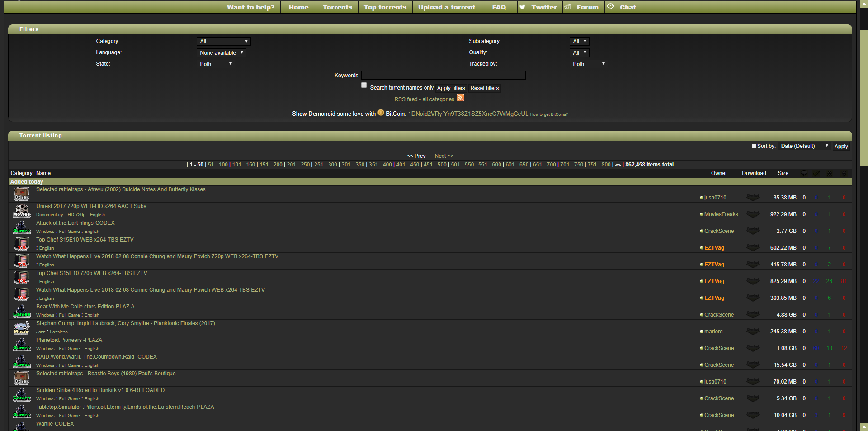Screen dimensions: 868x431
Task: Download Unrest 2017 720p torrent
Action: point(753,214)
